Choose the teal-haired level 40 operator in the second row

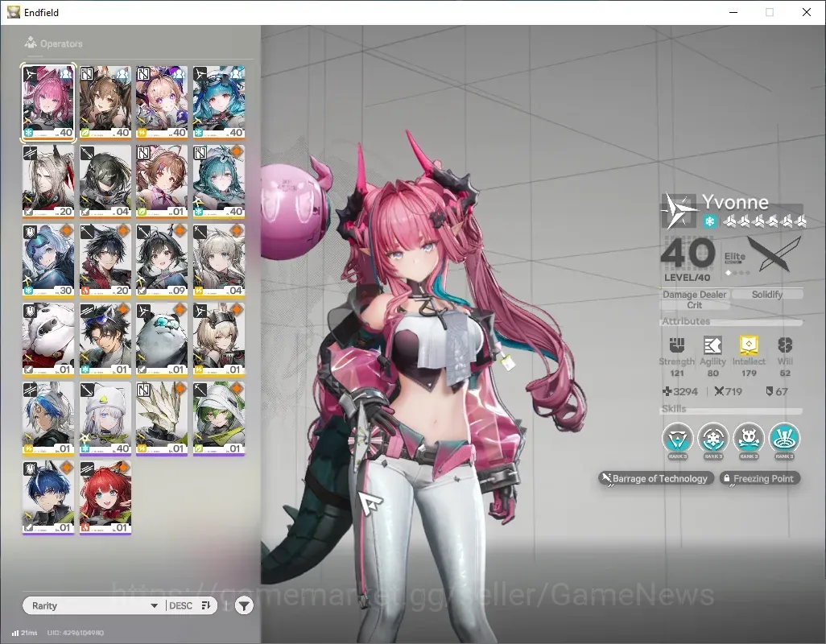point(219,181)
